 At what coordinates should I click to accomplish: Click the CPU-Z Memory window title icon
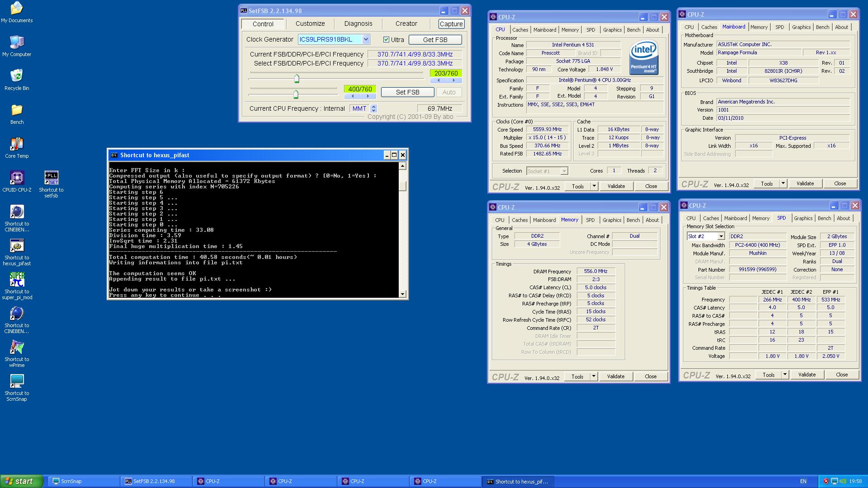tap(493, 207)
